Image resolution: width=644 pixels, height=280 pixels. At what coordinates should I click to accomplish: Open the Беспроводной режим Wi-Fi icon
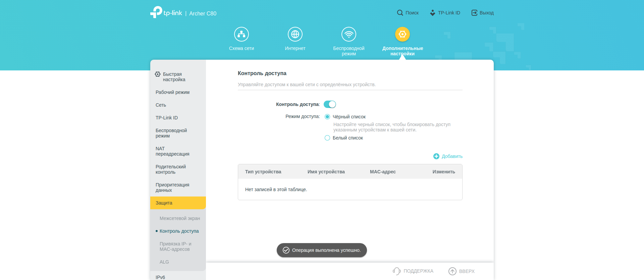coord(348,34)
